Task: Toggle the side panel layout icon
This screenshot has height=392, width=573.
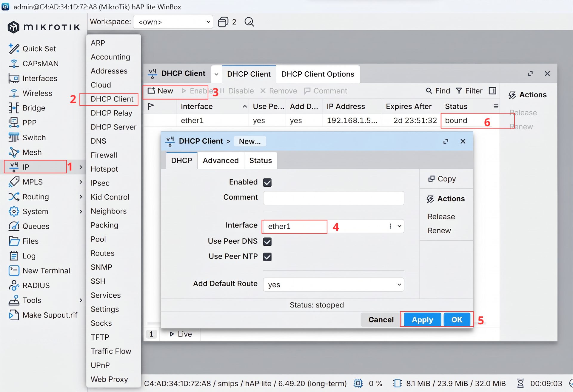Action: [492, 91]
